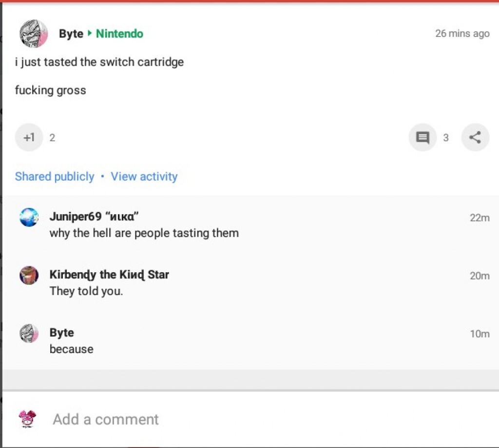The height and width of the screenshot is (448, 499).
Task: Click the Shared publicly link
Action: 55,176
